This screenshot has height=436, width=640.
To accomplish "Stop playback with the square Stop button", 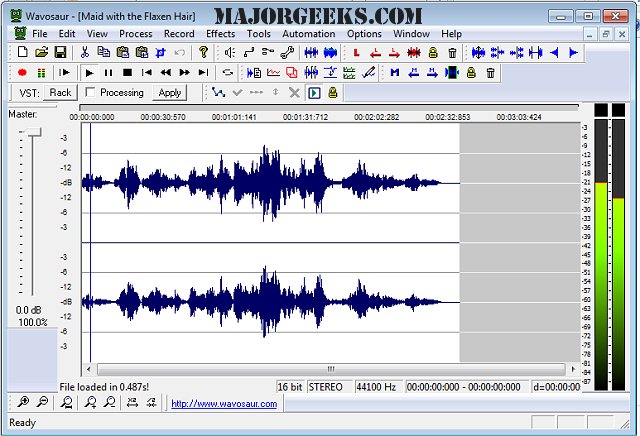I will [x=127, y=72].
